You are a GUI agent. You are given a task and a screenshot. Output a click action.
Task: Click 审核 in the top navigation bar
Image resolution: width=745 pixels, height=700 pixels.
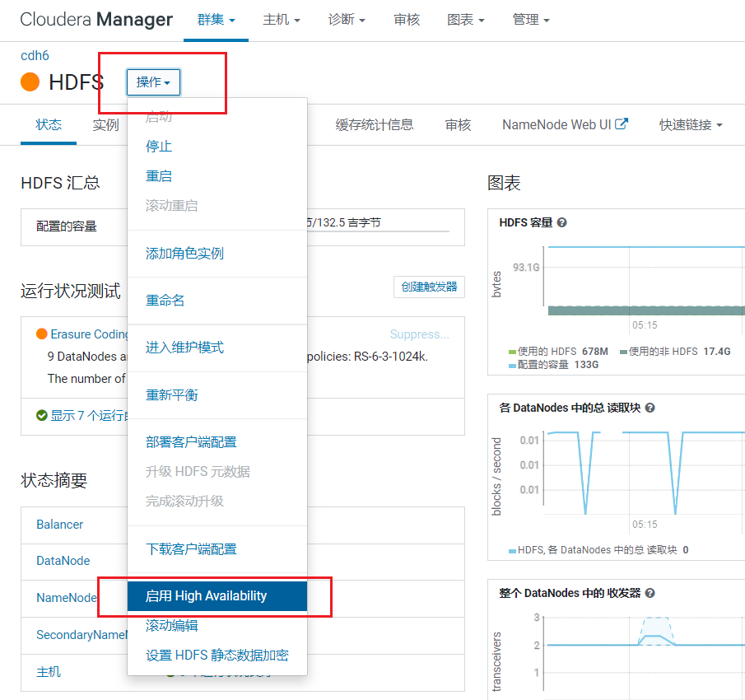point(407,20)
